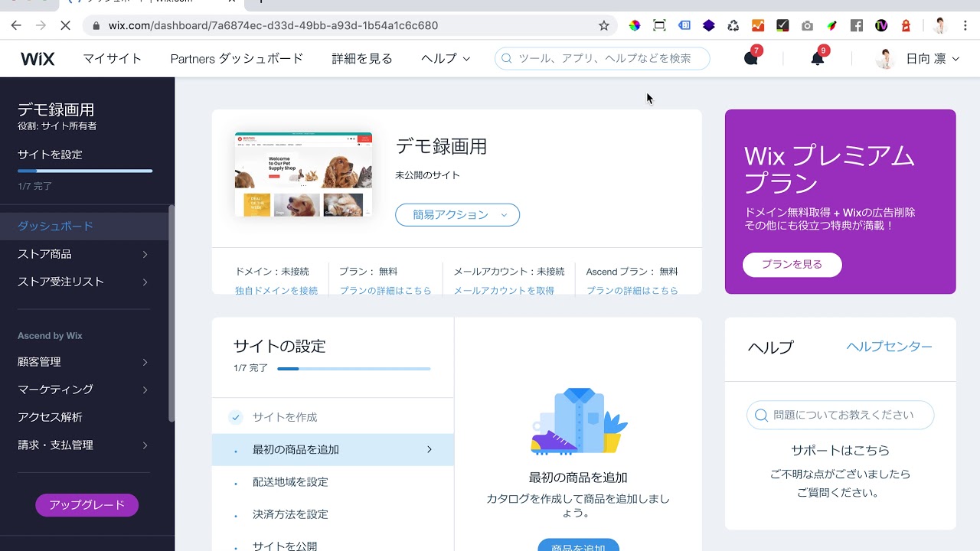Viewport: 980px width, 551px height.
Task: Expand マーケティング in the sidebar
Action: coord(145,390)
